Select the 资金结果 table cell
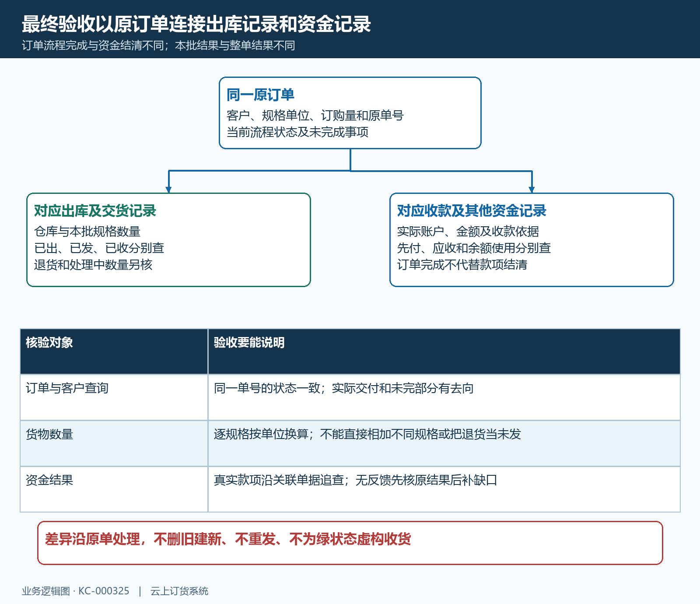The height and width of the screenshot is (604, 700). pyautogui.click(x=114, y=489)
